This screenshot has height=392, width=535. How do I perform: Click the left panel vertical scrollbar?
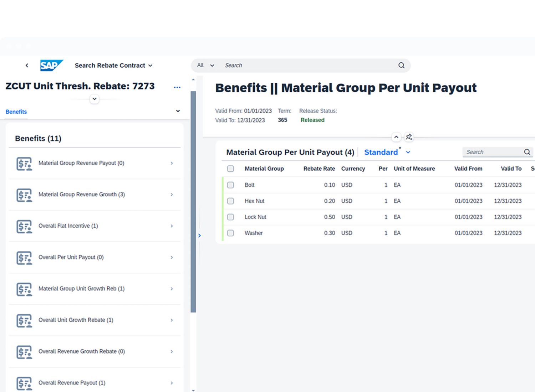[193, 201]
